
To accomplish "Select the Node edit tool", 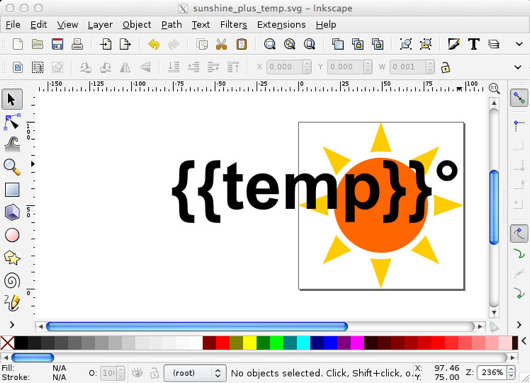I will (12, 122).
